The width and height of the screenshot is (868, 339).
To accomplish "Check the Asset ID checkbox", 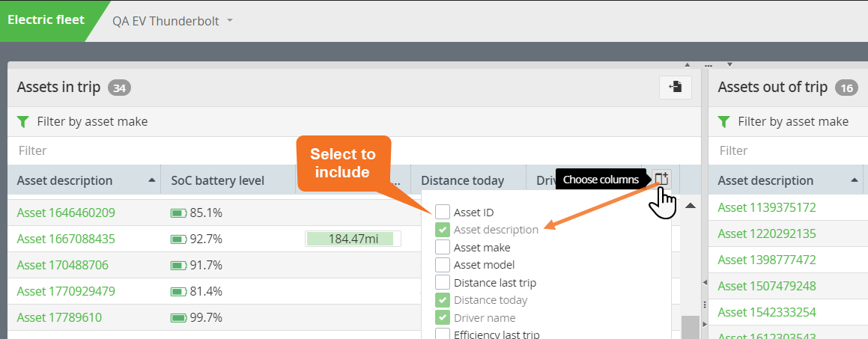I will coord(443,213).
